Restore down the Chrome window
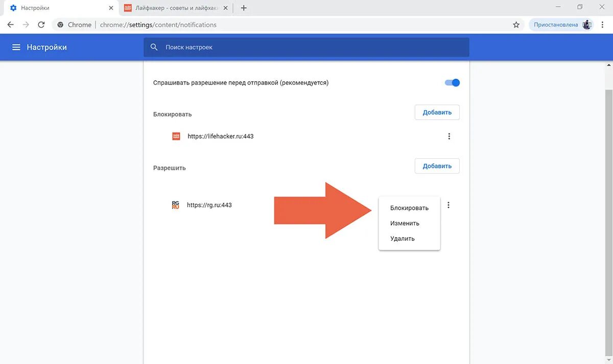 point(580,7)
